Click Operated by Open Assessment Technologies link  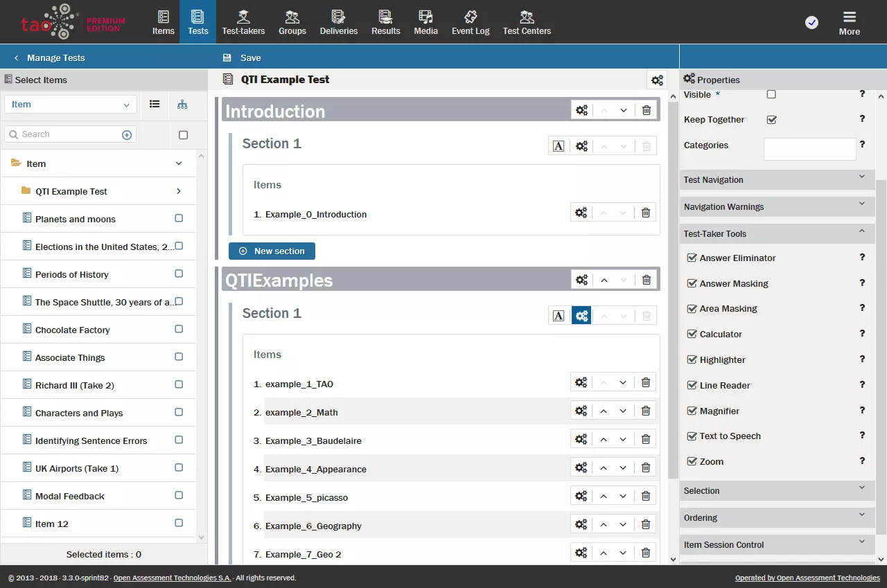807,578
